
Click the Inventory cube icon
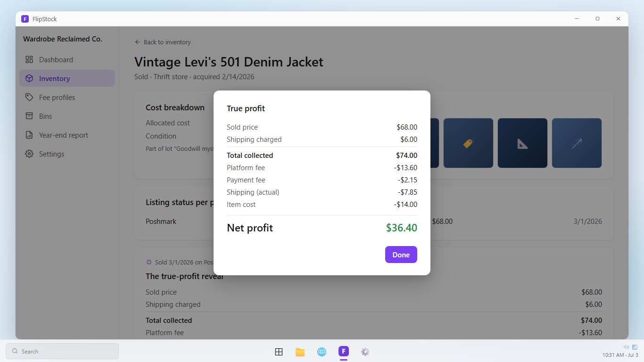point(29,78)
